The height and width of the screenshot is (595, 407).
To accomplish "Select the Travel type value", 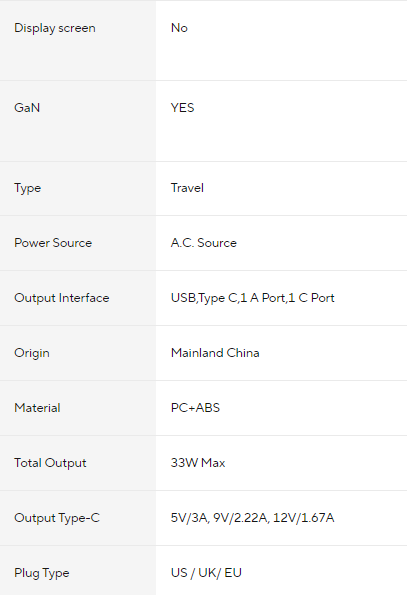I will click(187, 188).
